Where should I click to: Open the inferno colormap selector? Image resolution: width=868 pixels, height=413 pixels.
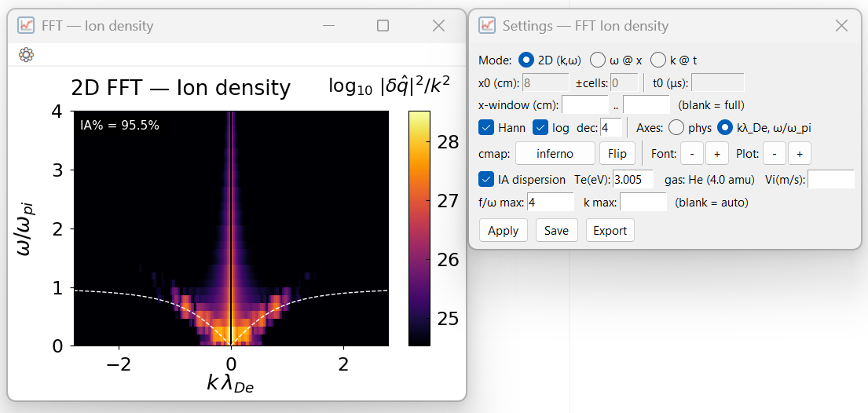pyautogui.click(x=555, y=153)
